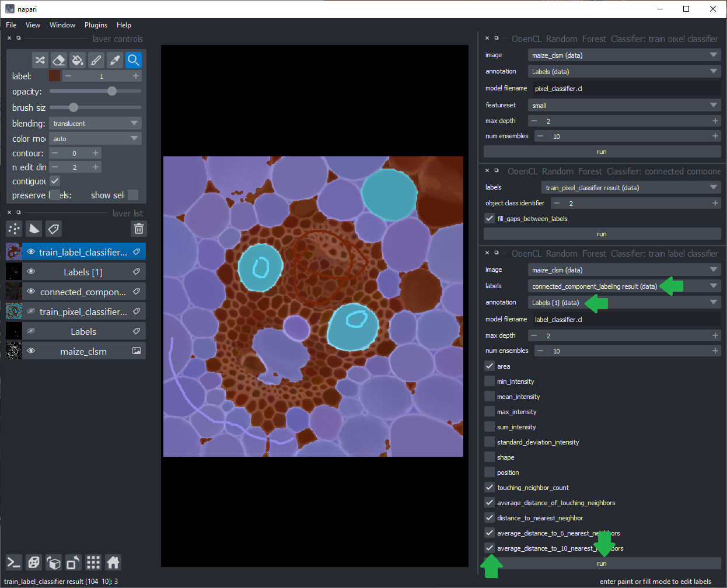The width and height of the screenshot is (727, 588).
Task: Shuffle label colors
Action: [40, 60]
